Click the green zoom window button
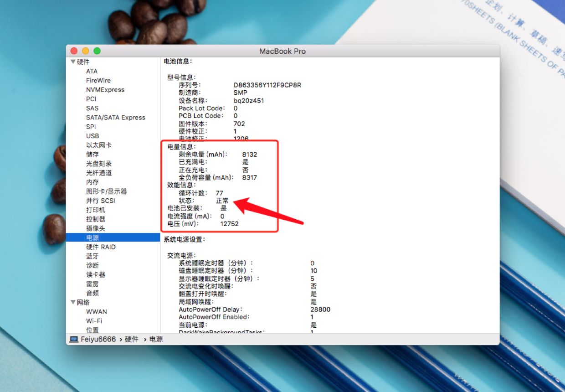 coord(97,51)
